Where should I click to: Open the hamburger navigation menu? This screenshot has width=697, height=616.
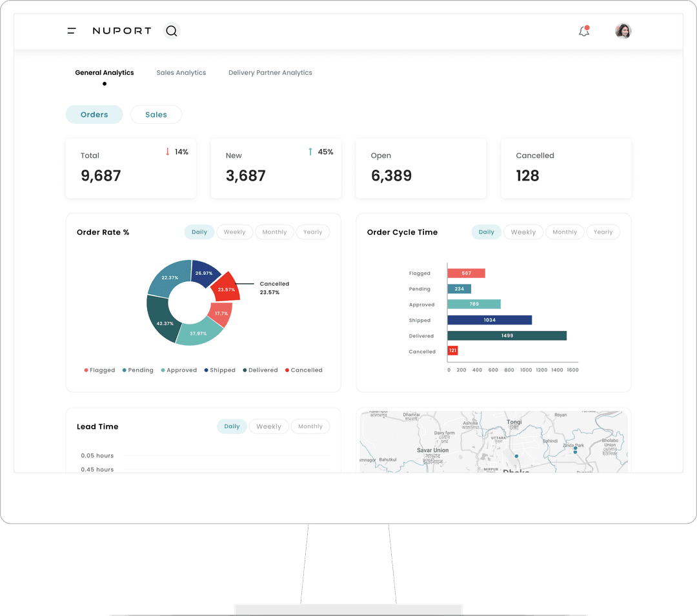[x=71, y=30]
